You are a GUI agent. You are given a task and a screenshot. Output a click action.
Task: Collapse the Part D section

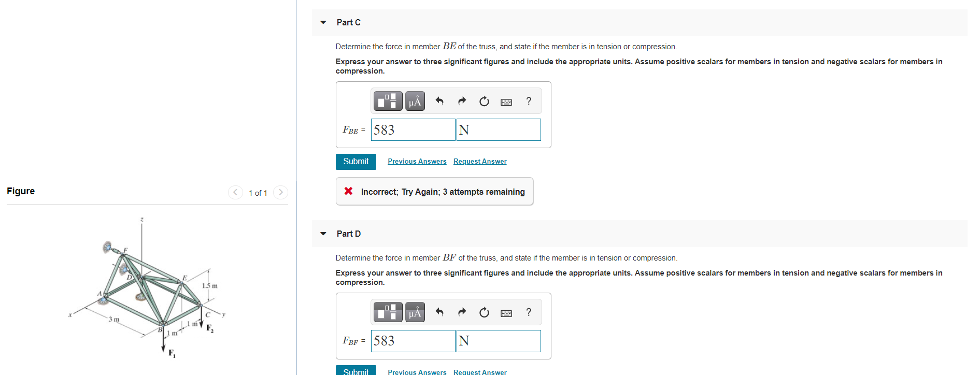(322, 234)
